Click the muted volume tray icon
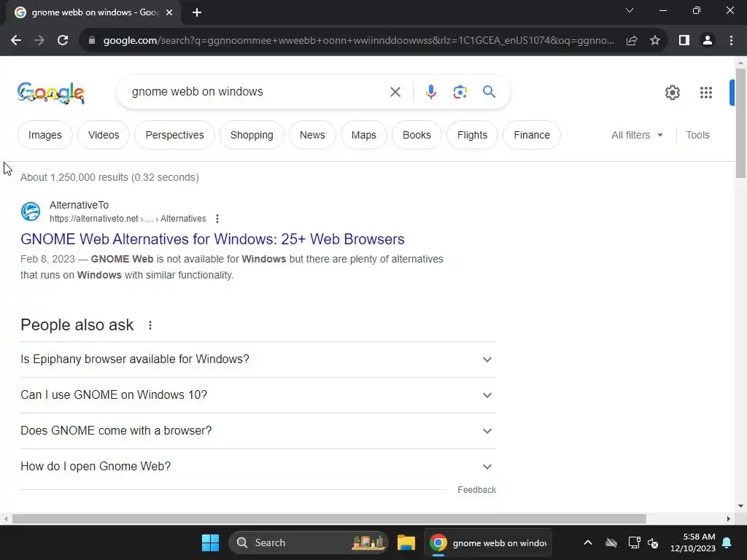747x560 pixels. (653, 542)
